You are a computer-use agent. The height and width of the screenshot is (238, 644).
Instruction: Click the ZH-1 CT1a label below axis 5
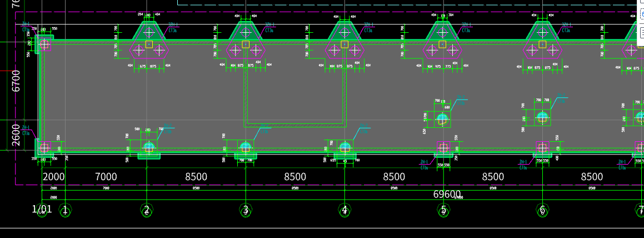point(425,165)
